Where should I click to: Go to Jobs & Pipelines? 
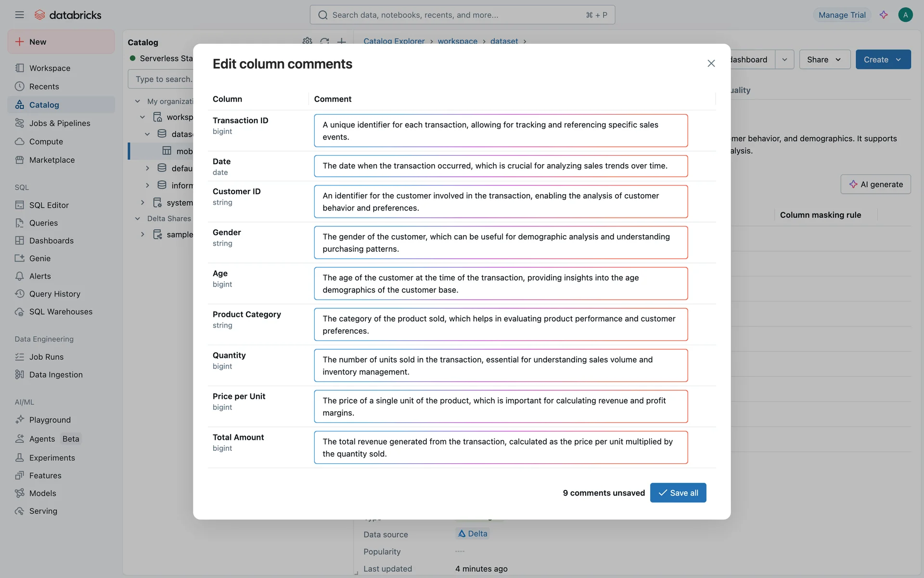coord(59,123)
